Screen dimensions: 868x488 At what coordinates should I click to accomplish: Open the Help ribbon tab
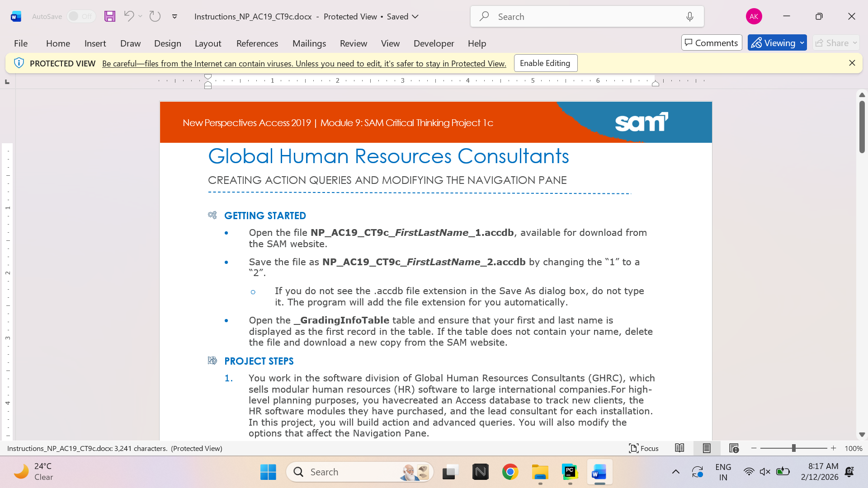477,43
